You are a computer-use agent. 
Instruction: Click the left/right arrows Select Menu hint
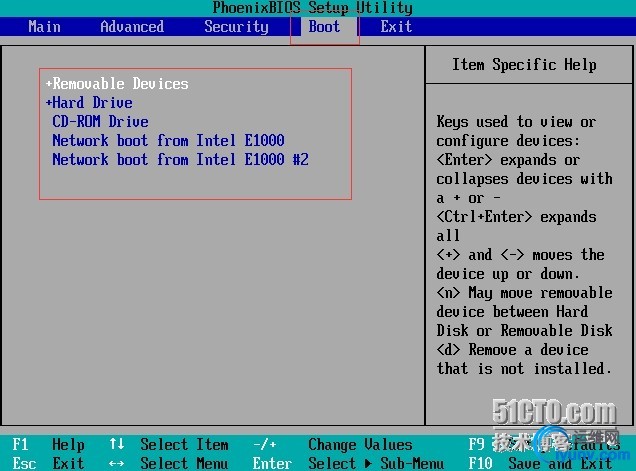(168, 463)
